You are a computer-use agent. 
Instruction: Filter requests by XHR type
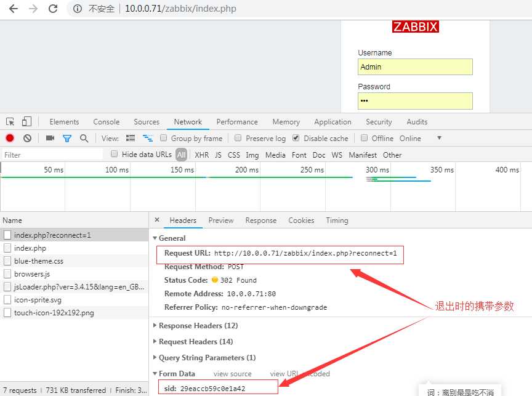click(201, 155)
